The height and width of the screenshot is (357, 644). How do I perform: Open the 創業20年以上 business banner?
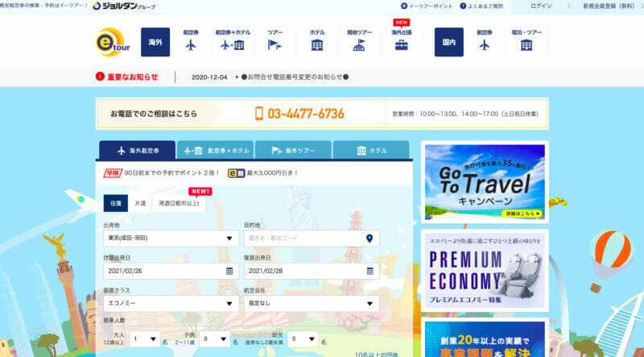[485, 339]
